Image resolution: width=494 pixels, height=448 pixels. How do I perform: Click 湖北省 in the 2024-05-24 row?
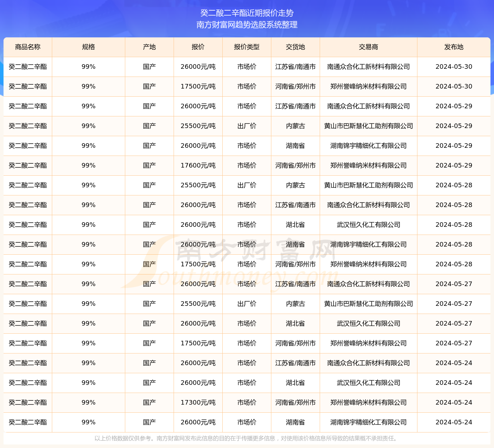pos(295,383)
